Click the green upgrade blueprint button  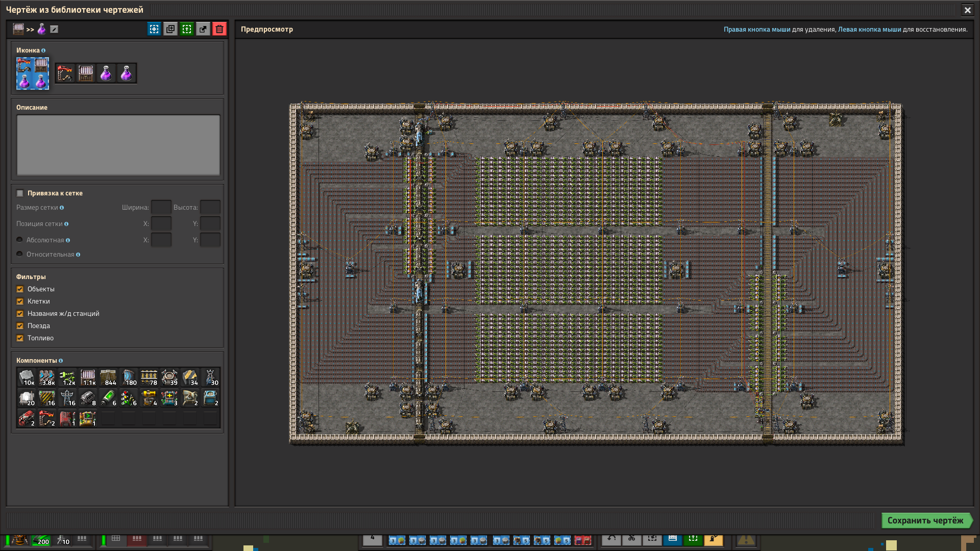point(187,29)
